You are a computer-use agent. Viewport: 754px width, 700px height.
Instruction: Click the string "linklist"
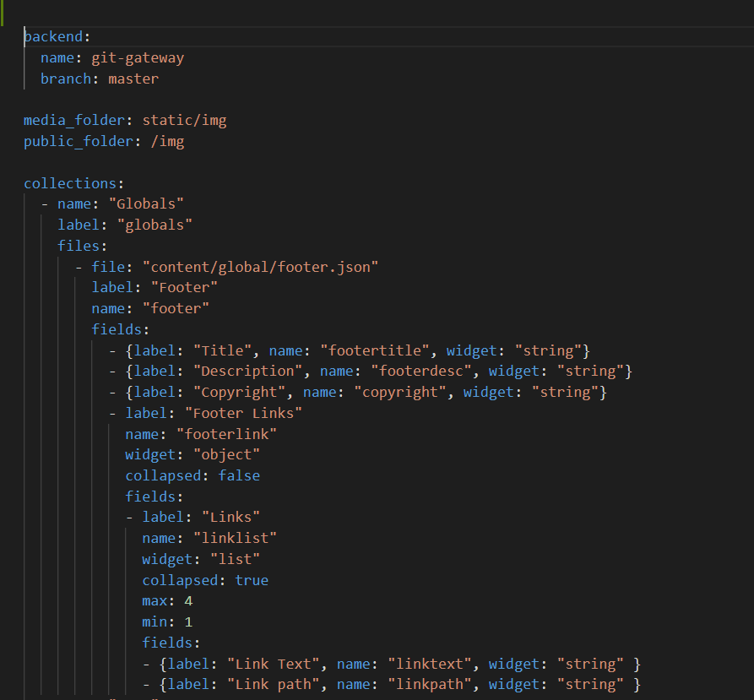tap(235, 538)
